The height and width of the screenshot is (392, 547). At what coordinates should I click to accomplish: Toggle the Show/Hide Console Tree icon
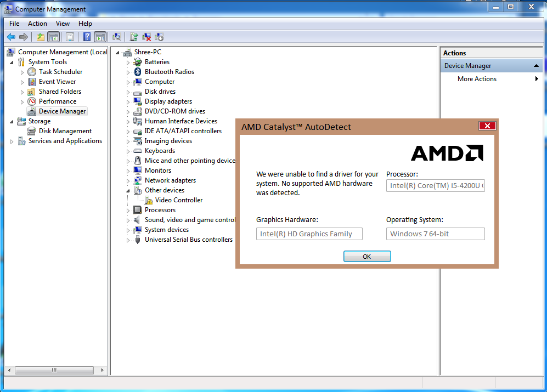(x=53, y=37)
